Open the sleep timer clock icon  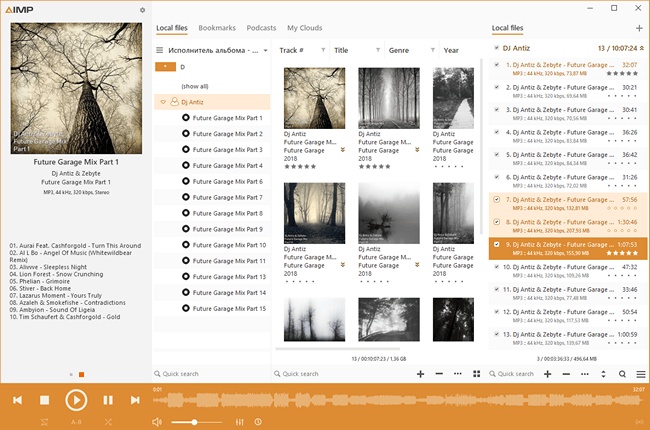pyautogui.click(x=258, y=422)
